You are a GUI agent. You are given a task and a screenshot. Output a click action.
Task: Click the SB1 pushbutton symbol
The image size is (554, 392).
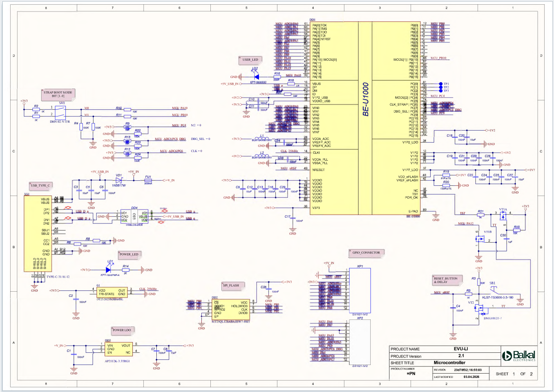494,290
